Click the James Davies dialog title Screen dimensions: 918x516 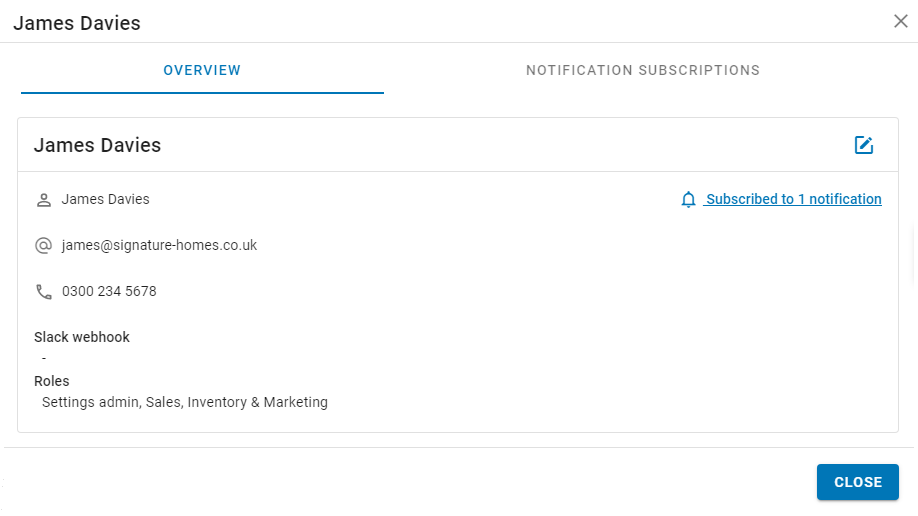(77, 23)
